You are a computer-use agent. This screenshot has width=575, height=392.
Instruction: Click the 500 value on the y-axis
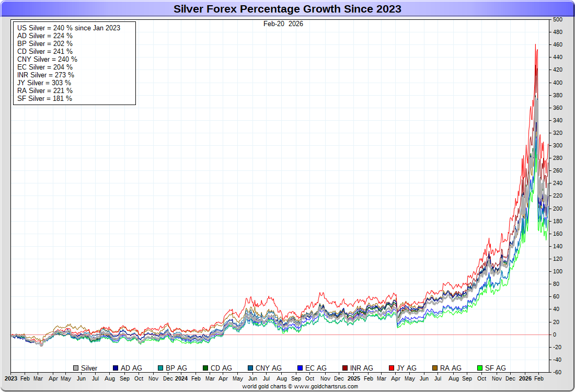coord(557,19)
